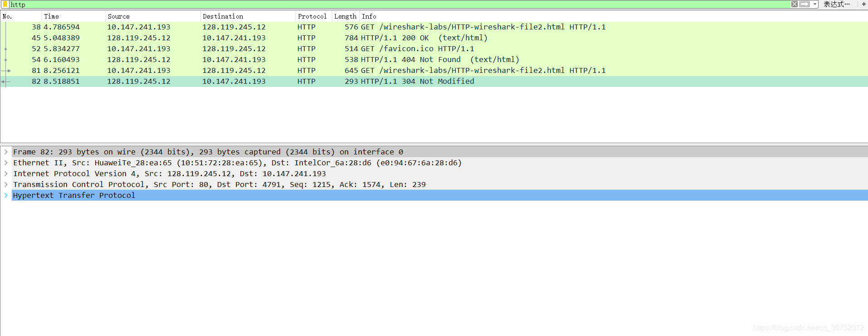Click length value 784 in packet 45
The image size is (868, 336).
tap(351, 38)
